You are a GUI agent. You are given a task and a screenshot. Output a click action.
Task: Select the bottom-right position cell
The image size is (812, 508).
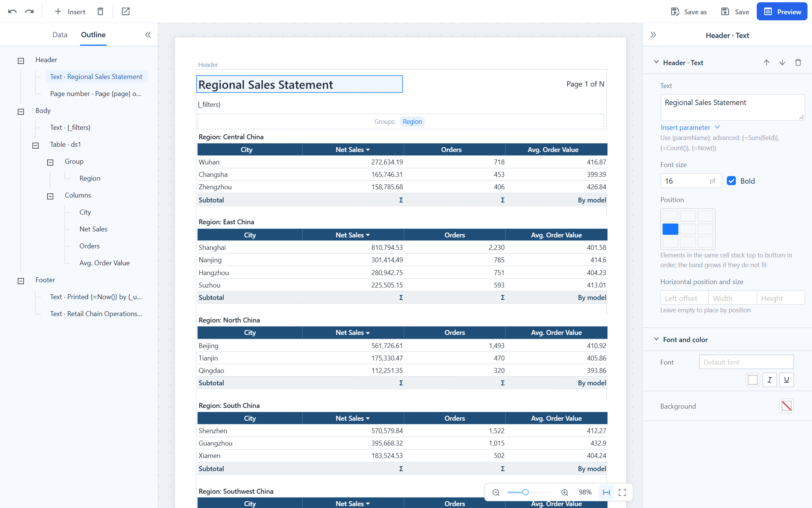click(x=706, y=242)
